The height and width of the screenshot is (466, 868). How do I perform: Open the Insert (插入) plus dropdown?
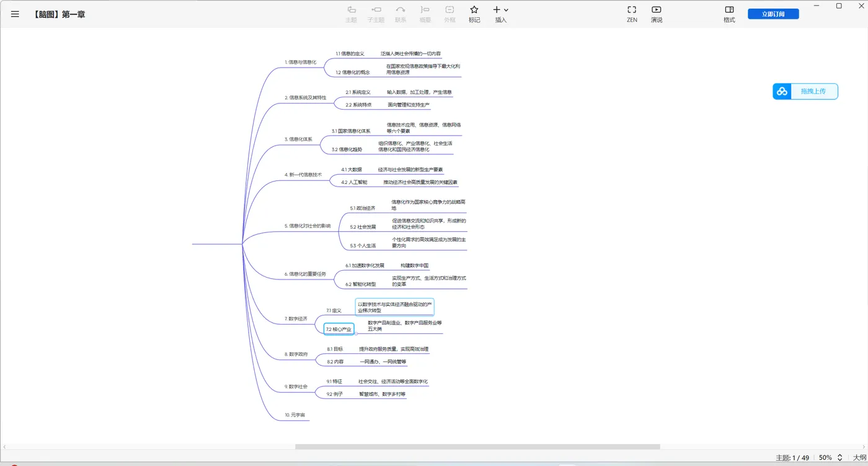click(501, 14)
